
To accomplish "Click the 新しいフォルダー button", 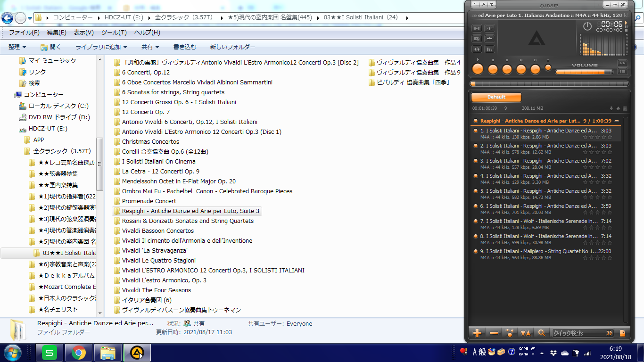I will tap(233, 47).
